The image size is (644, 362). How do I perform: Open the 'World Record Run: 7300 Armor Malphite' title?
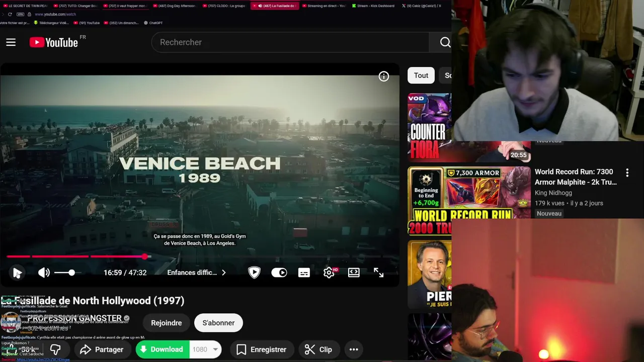(x=576, y=177)
